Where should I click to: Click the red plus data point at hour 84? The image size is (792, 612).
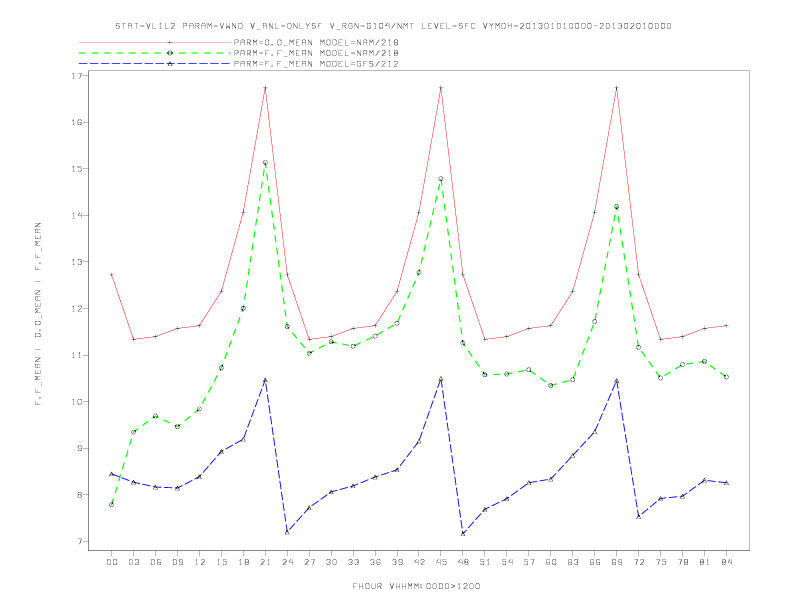(x=726, y=326)
